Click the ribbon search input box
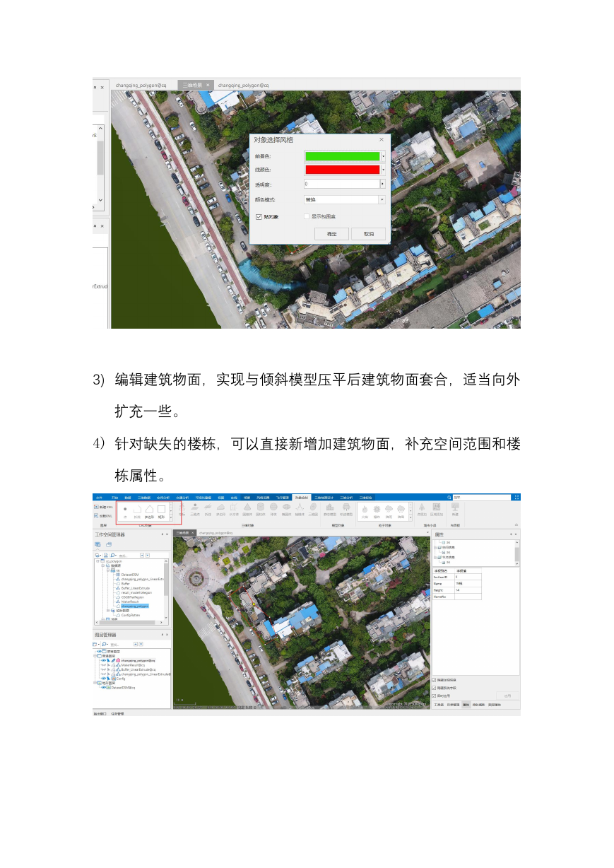This screenshot has height=868, width=614. click(482, 497)
